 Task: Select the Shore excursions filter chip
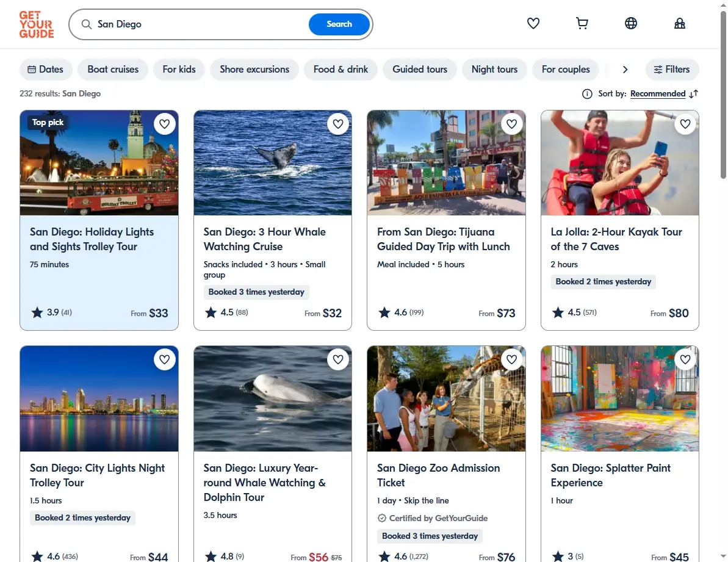(x=254, y=69)
